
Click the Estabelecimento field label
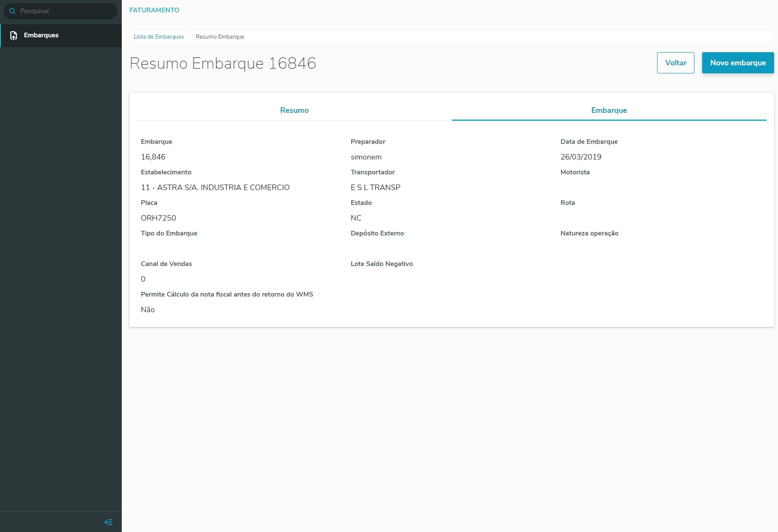coord(166,172)
